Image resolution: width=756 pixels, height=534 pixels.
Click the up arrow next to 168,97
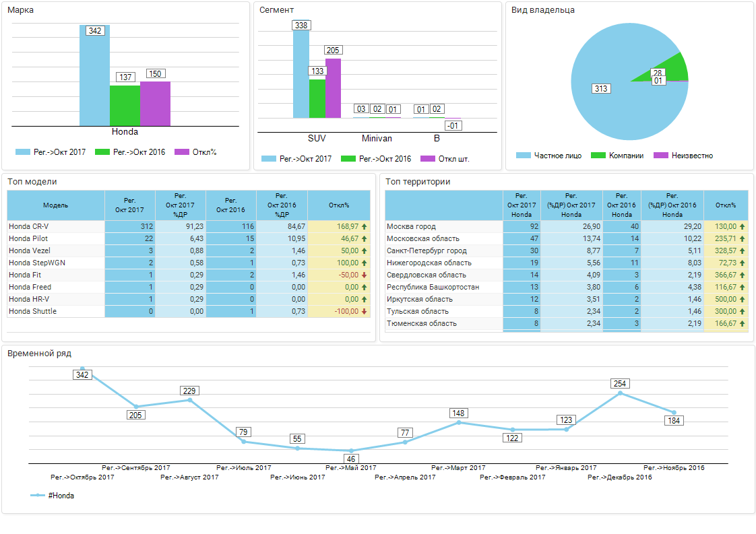point(365,226)
